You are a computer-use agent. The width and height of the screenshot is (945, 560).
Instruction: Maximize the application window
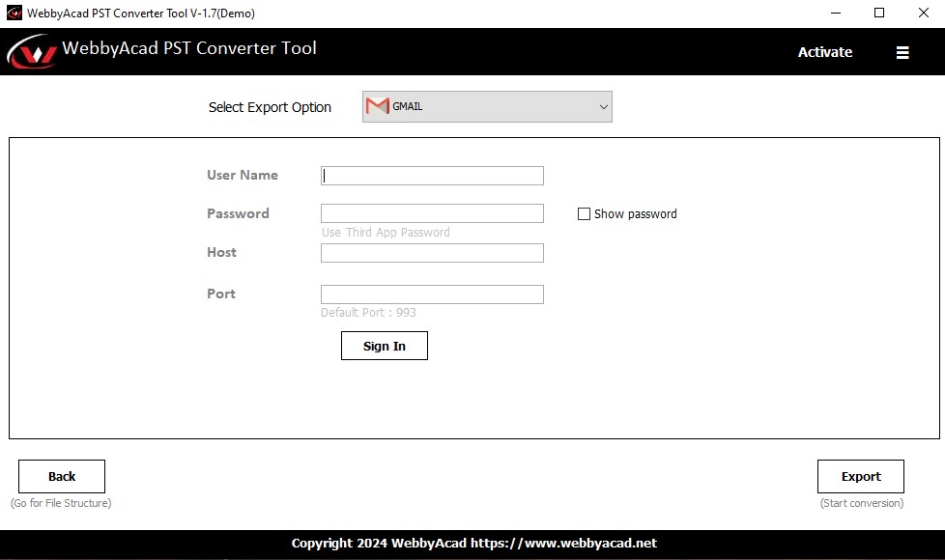879,13
